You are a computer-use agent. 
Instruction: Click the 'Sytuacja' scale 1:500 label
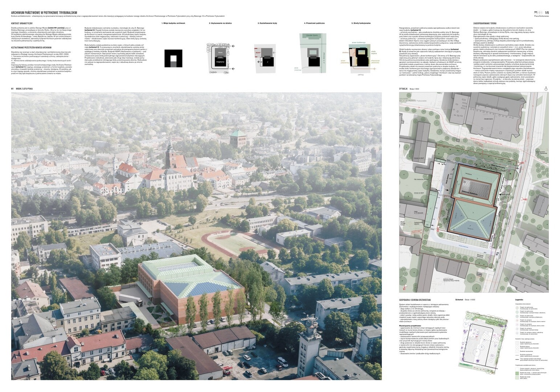click(408, 89)
